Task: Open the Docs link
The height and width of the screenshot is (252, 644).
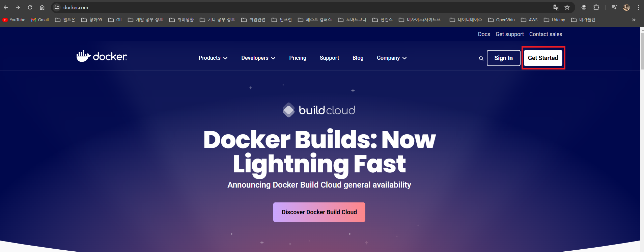Action: coord(484,34)
